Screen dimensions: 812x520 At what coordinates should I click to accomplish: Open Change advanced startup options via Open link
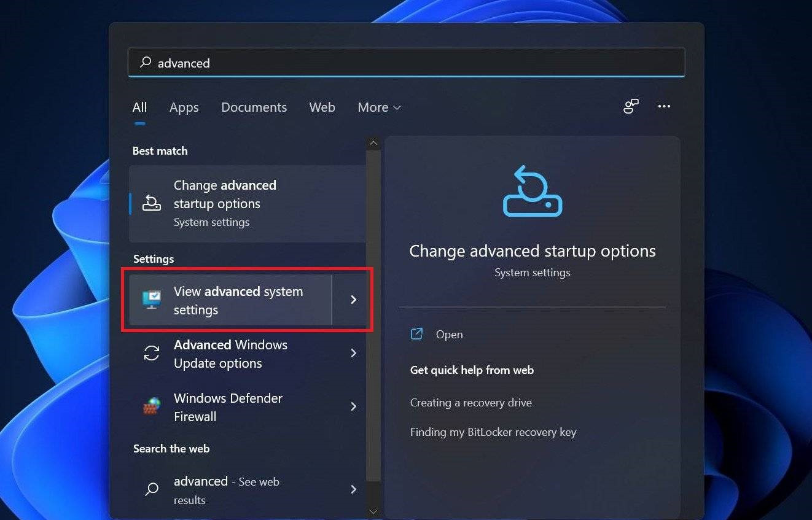pos(449,333)
